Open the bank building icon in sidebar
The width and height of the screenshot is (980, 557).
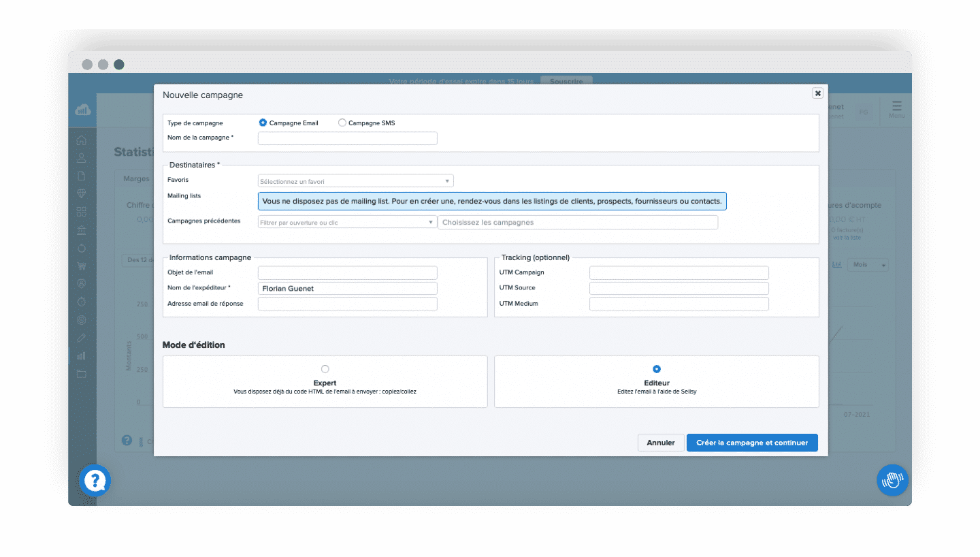pyautogui.click(x=82, y=229)
